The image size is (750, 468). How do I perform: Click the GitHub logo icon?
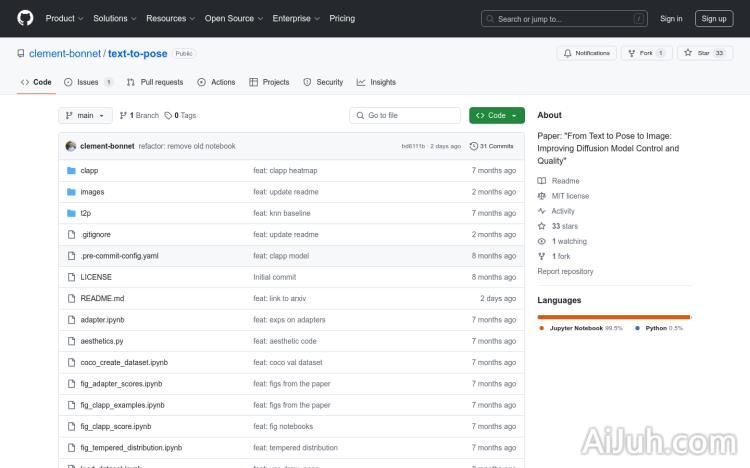[x=25, y=18]
